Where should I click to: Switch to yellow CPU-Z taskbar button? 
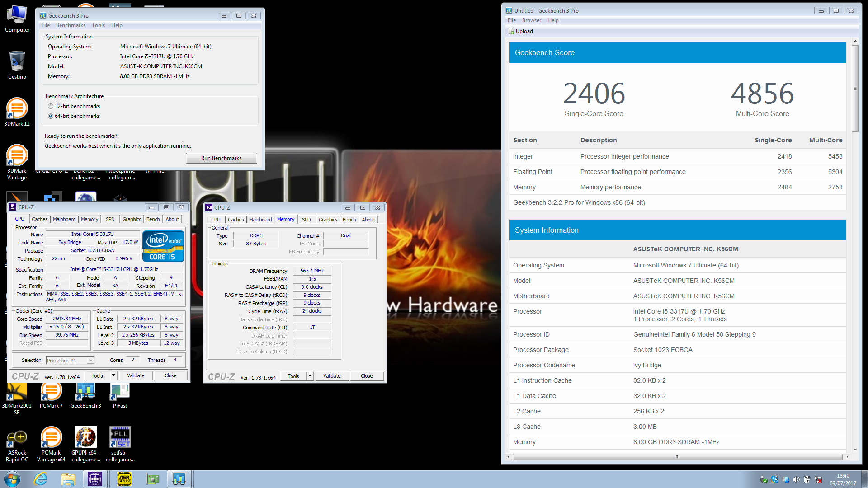click(124, 479)
